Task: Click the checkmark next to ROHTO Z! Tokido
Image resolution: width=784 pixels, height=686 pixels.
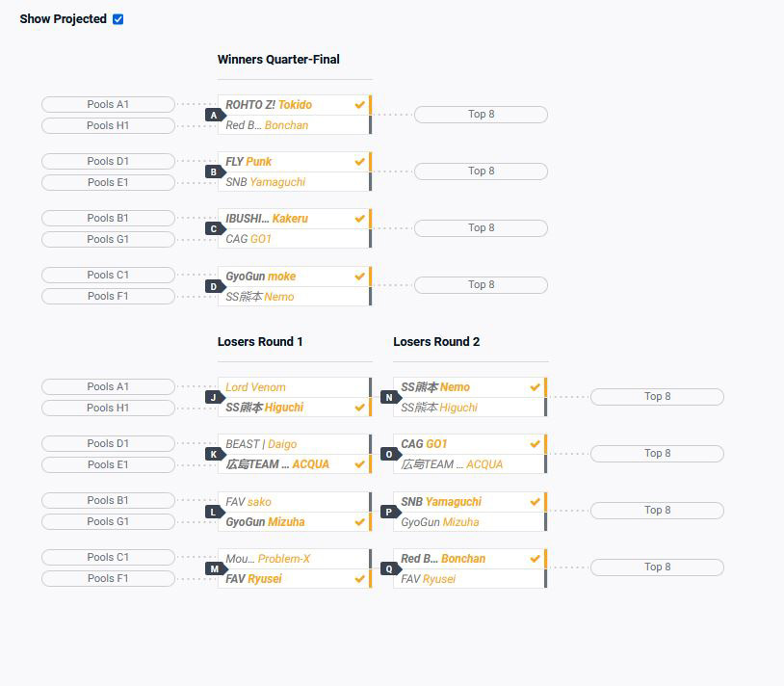Action: (x=359, y=104)
